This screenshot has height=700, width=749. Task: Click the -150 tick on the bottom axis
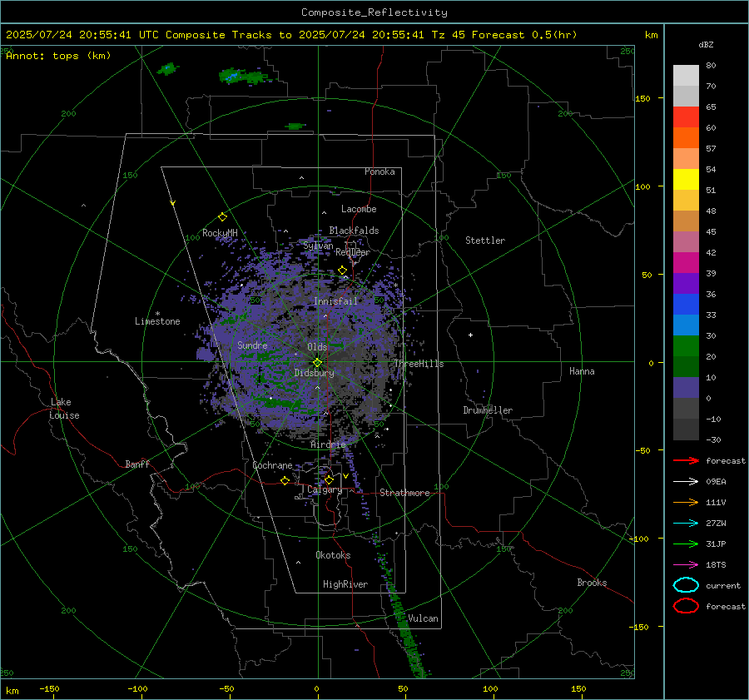(x=49, y=688)
